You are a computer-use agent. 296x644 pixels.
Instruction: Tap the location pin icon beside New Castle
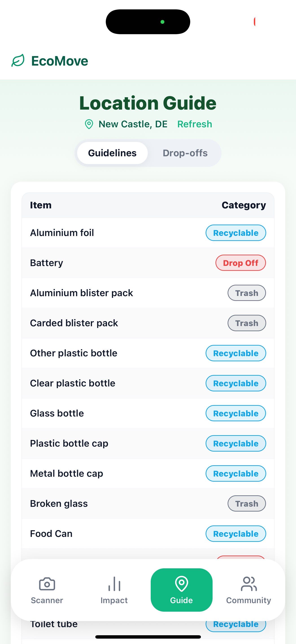89,124
